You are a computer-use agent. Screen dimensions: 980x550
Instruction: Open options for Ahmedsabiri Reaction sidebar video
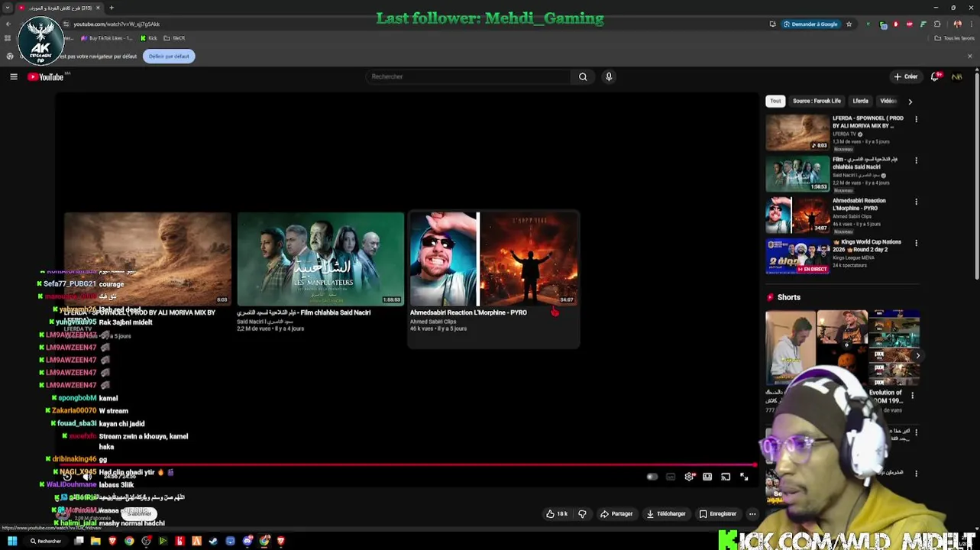coord(916,202)
